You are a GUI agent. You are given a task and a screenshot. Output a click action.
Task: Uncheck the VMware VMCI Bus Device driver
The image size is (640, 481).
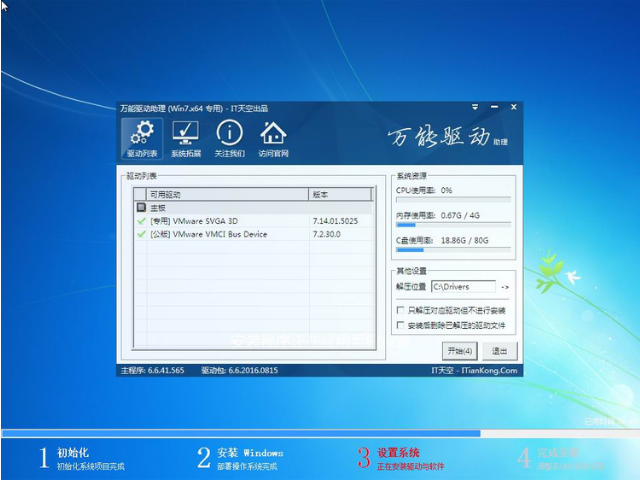point(141,234)
